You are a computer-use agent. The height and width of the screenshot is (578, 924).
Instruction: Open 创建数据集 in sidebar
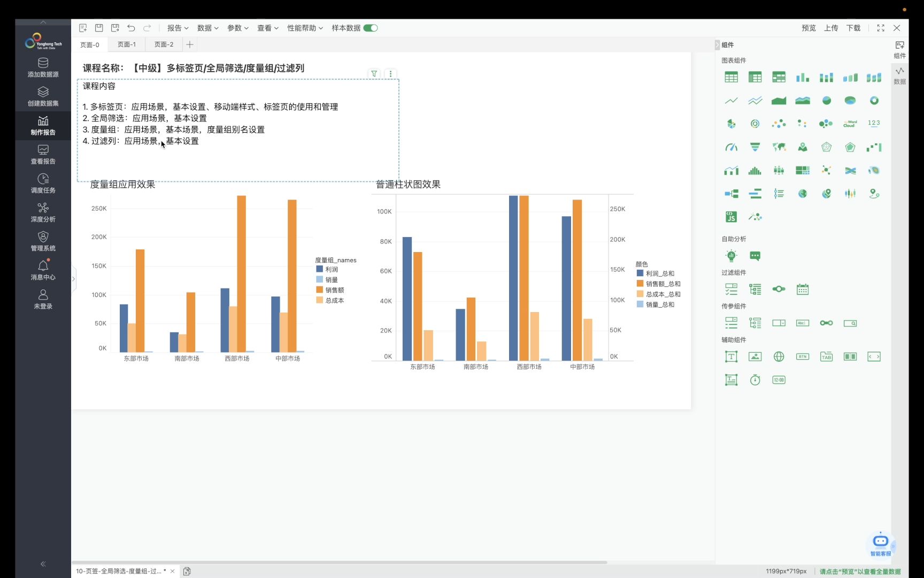pyautogui.click(x=43, y=96)
